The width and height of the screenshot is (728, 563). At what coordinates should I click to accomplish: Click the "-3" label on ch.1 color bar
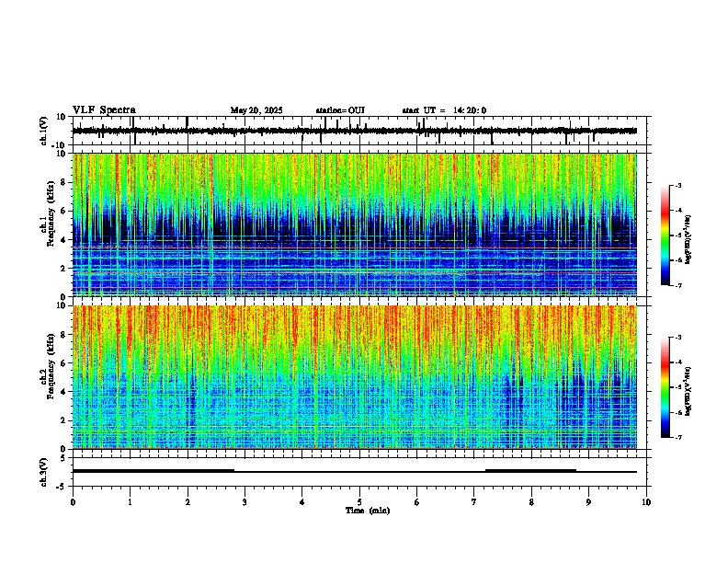677,185
